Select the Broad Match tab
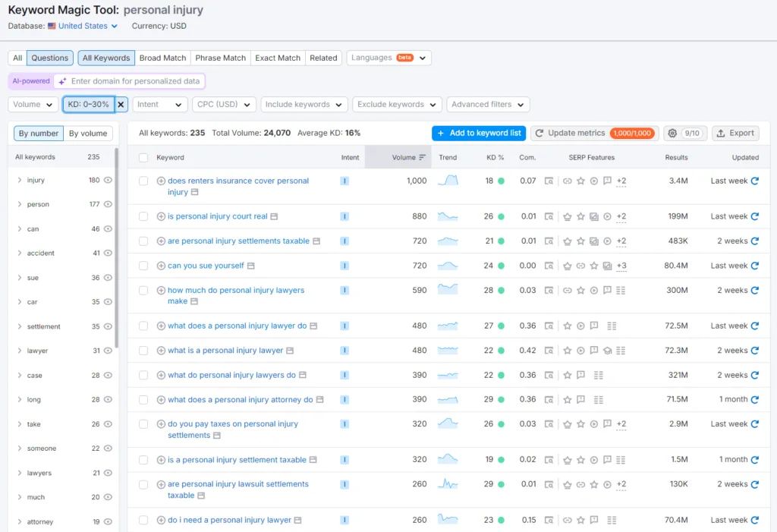 [x=162, y=58]
